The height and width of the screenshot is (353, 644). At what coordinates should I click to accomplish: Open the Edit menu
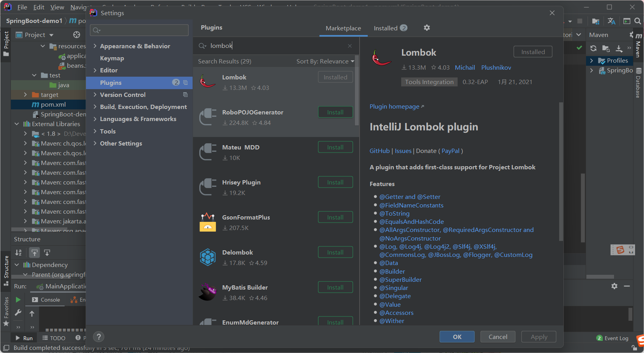click(39, 7)
